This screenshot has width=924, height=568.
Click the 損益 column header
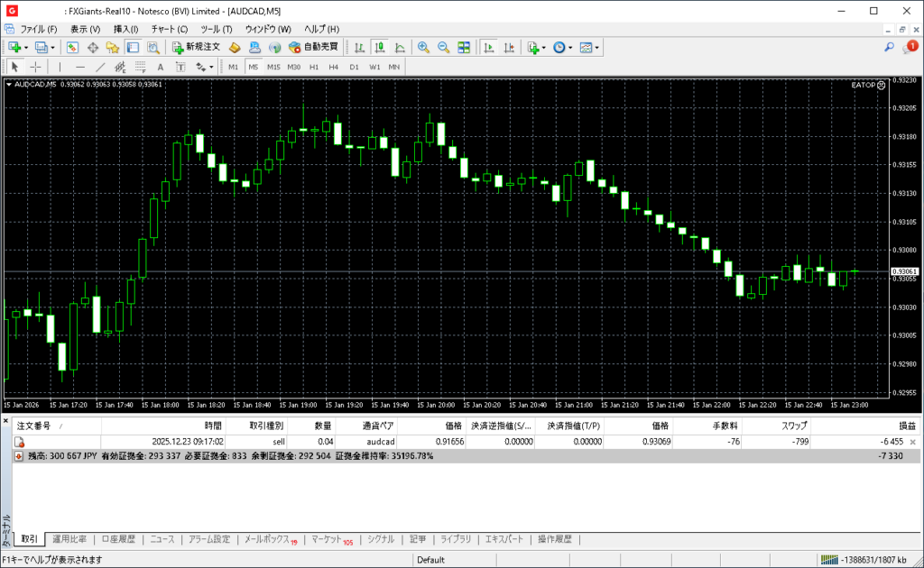(906, 426)
